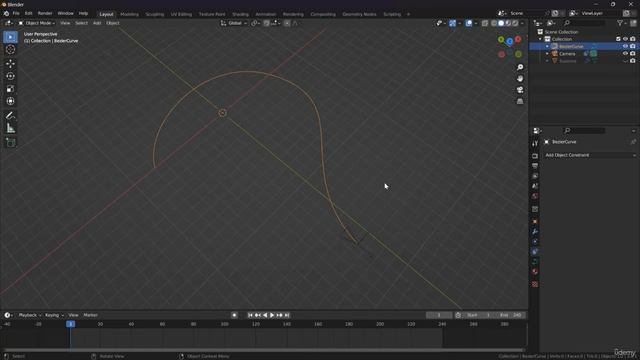Open timeline Keying popover

pyautogui.click(x=54, y=315)
